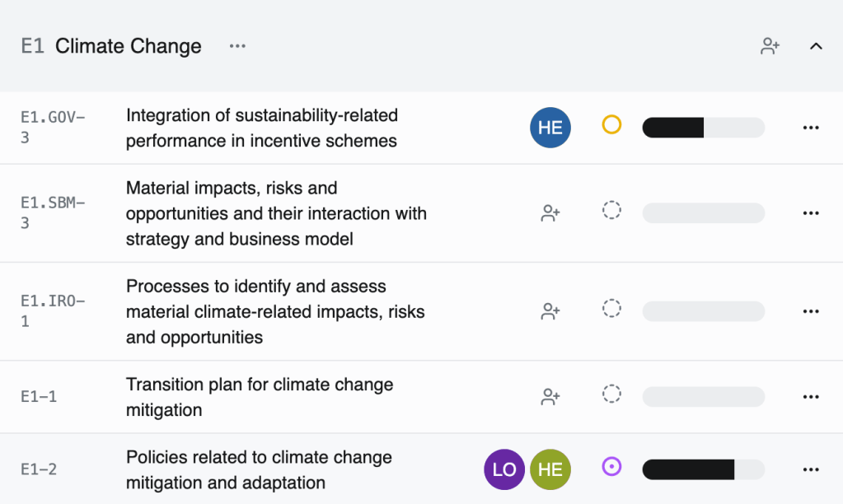Open the three-dot menu for E1.GOV-3 row
The width and height of the screenshot is (843, 504).
coord(811,128)
